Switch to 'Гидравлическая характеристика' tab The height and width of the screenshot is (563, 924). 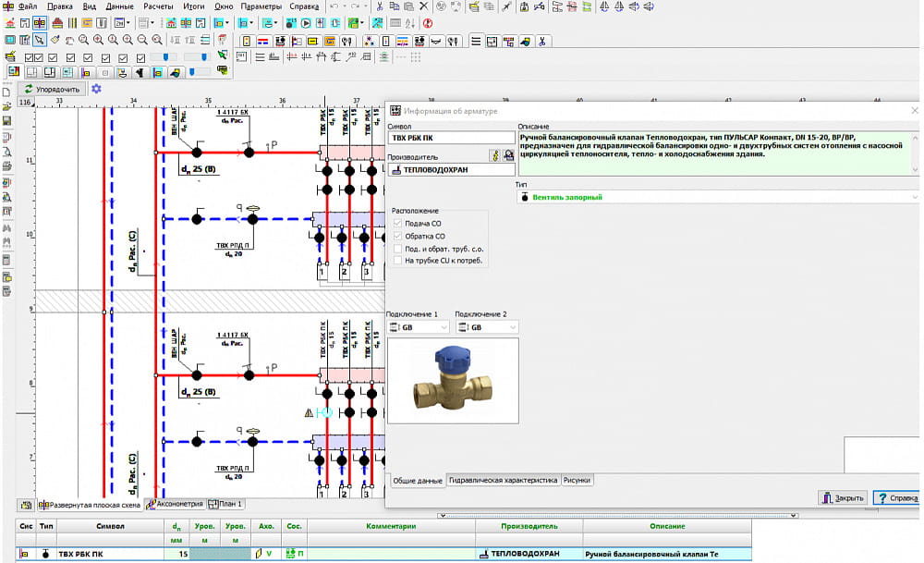coord(504,481)
